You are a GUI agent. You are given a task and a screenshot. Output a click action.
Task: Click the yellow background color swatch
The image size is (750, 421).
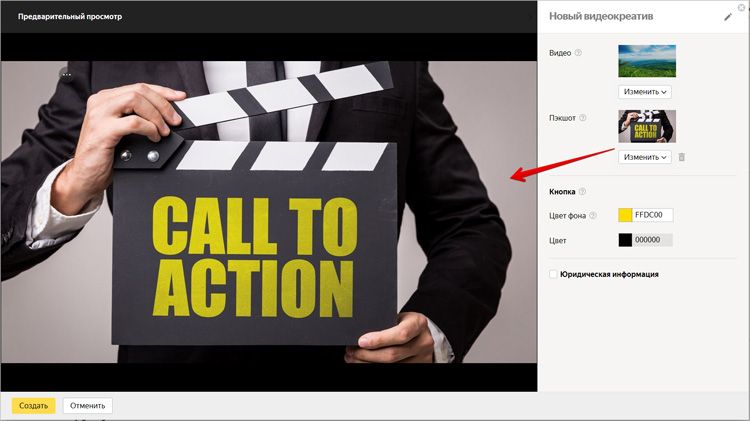tap(625, 215)
